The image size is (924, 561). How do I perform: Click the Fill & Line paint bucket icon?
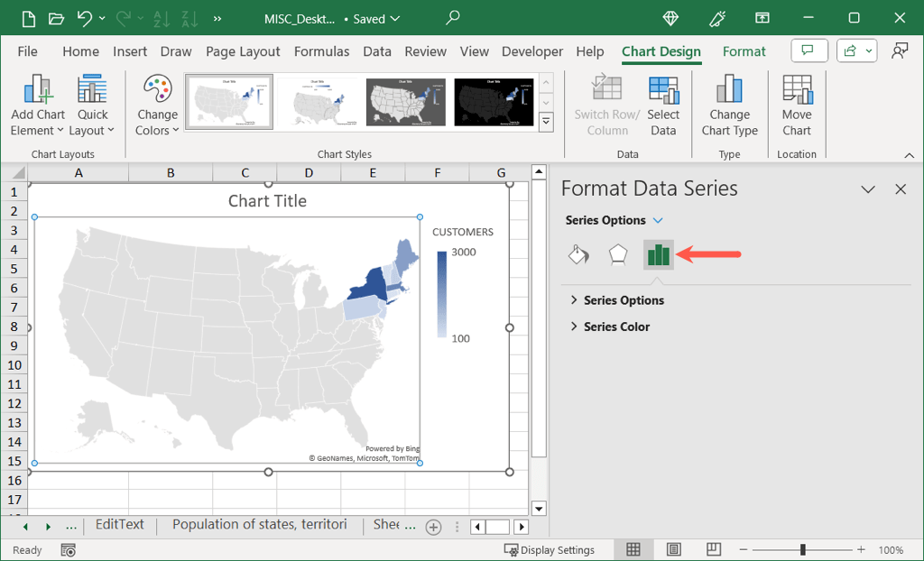point(578,255)
